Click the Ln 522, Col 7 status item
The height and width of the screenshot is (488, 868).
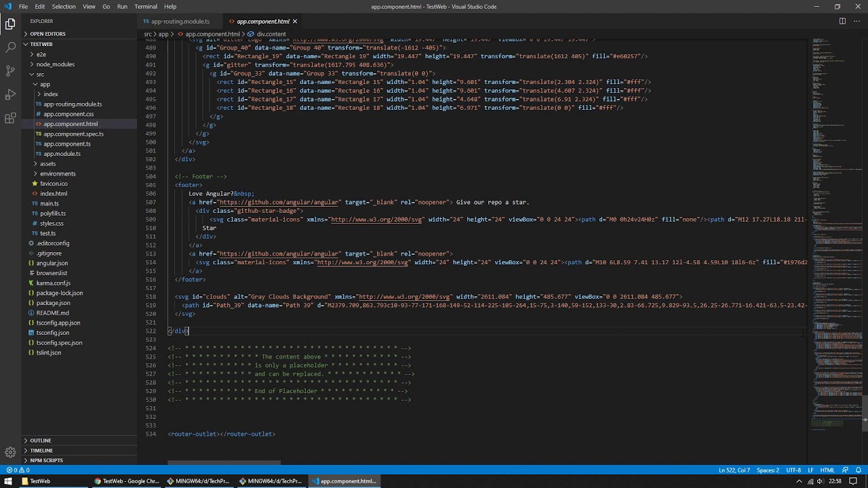coord(734,470)
